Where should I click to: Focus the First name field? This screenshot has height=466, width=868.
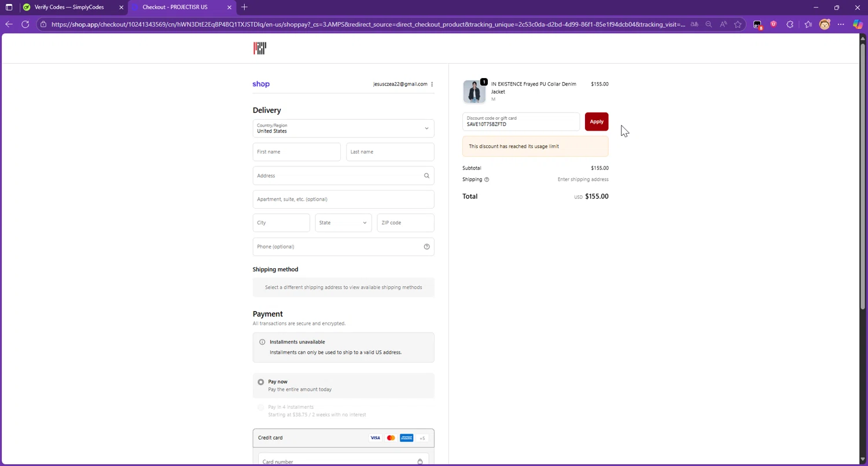(296, 152)
